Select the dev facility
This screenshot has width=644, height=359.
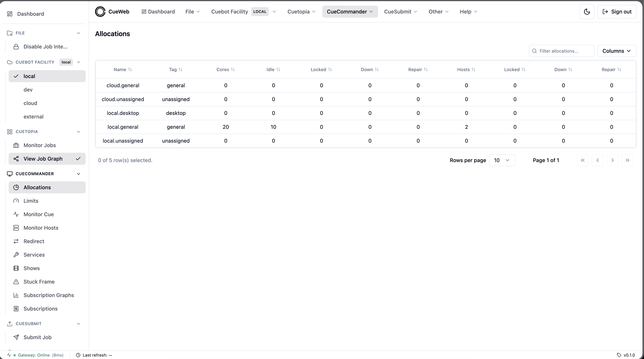click(x=47, y=89)
